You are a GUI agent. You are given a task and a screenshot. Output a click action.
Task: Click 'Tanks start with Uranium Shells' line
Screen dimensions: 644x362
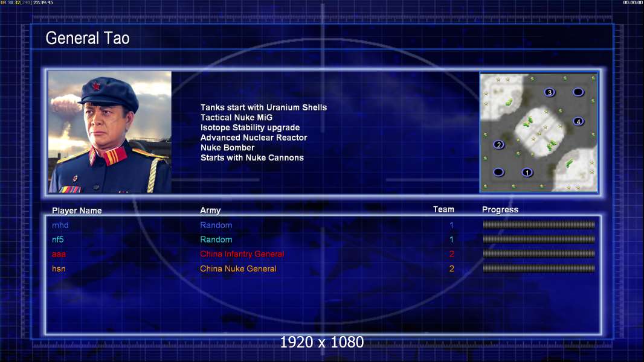pos(263,107)
